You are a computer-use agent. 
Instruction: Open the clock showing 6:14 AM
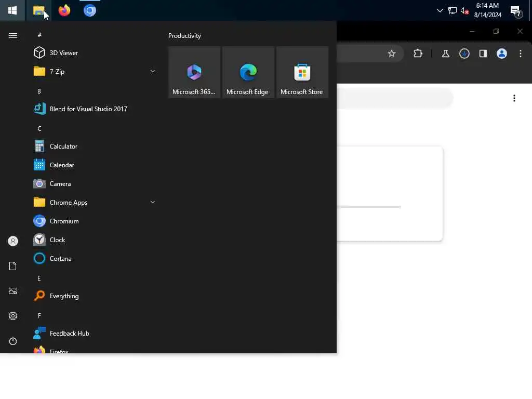pyautogui.click(x=487, y=10)
